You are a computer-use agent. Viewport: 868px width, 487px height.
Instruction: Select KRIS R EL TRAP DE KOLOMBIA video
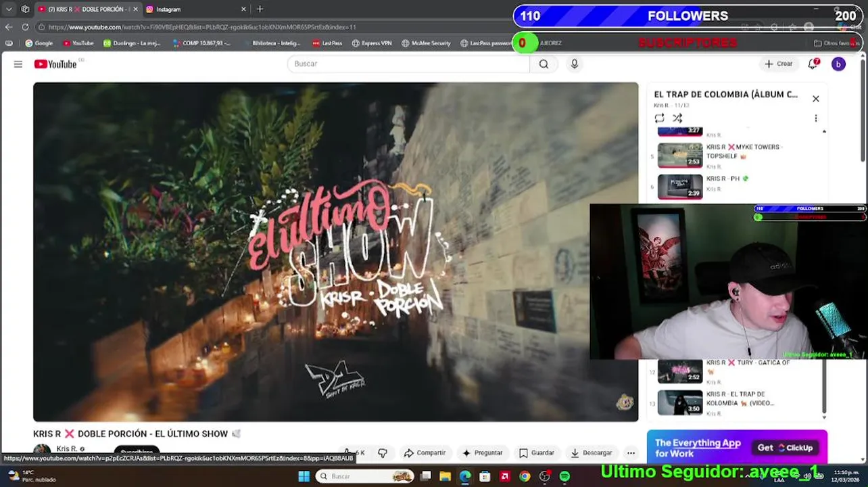[737, 403]
